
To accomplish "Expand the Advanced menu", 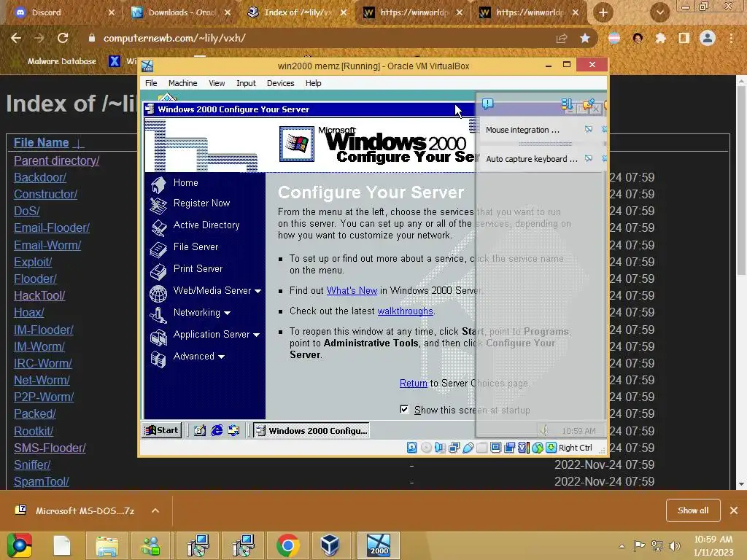I will (x=198, y=357).
